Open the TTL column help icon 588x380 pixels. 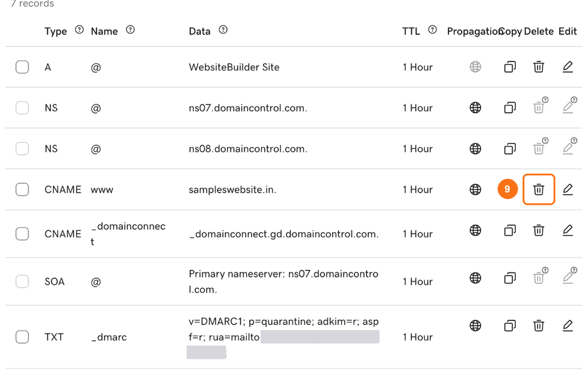click(433, 29)
